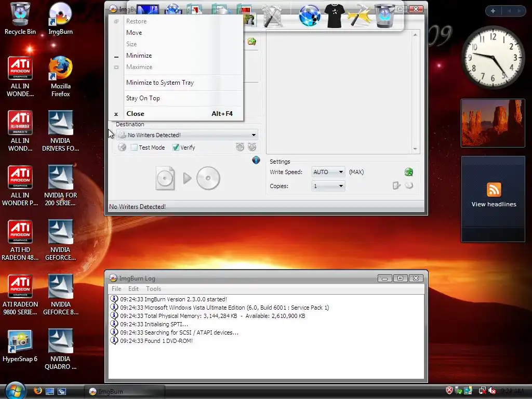The height and width of the screenshot is (399, 532).
Task: Open the Edit menu in ImgBurn Log
Action: [x=134, y=289]
